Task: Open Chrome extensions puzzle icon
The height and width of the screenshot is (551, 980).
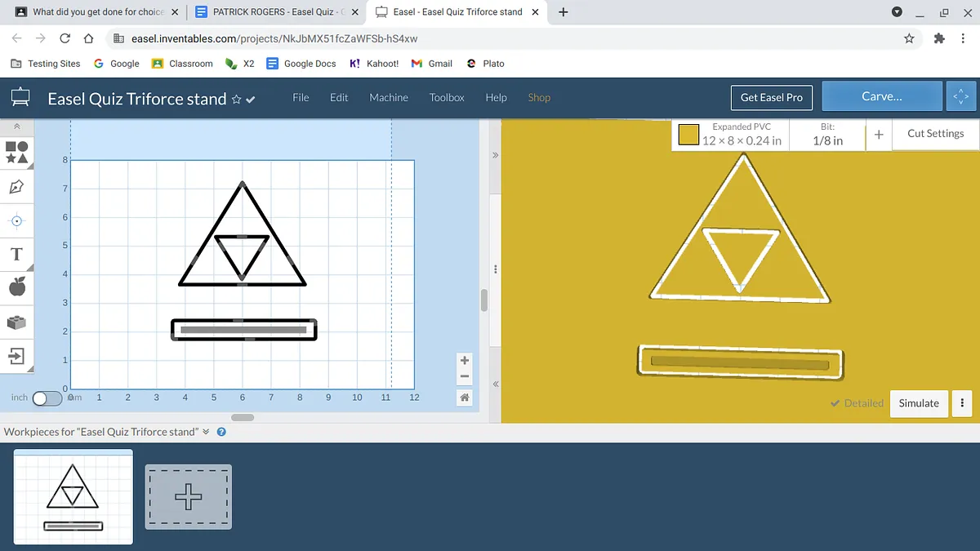Action: (939, 38)
